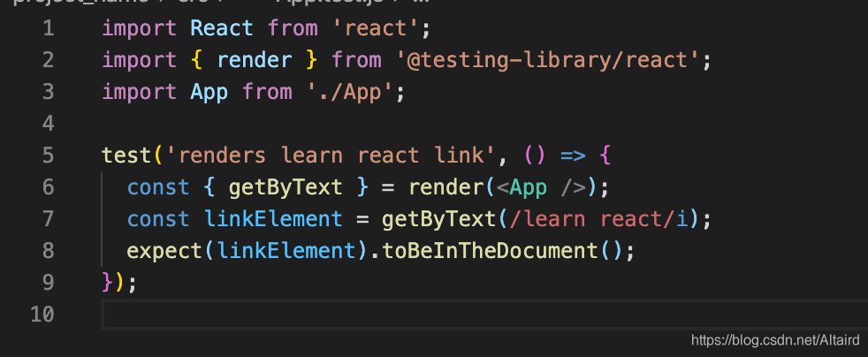Screen dimensions: 868x357
Task: Click line number 2 in the gutter
Action: point(48,60)
